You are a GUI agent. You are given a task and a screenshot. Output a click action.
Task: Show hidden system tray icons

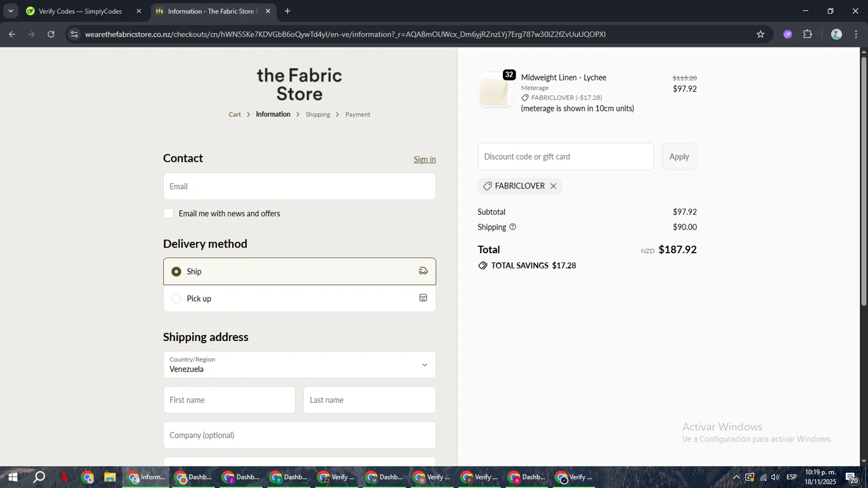click(736, 478)
